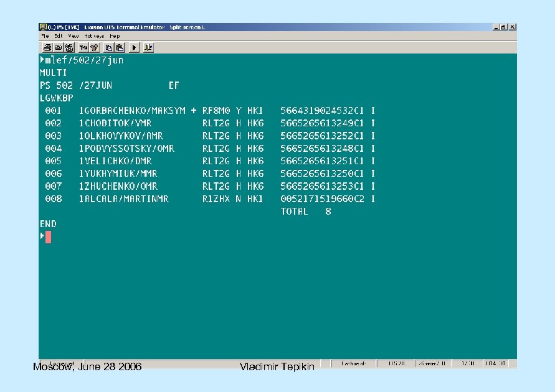555x392 pixels.
Task: Click ticket number 5665265613253C1
Action: click(x=322, y=186)
